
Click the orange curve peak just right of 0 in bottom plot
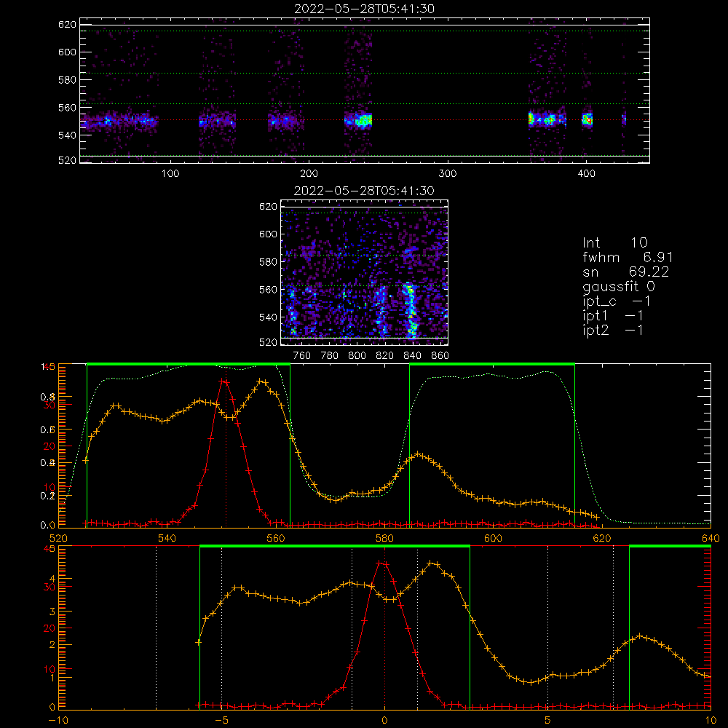432,563
